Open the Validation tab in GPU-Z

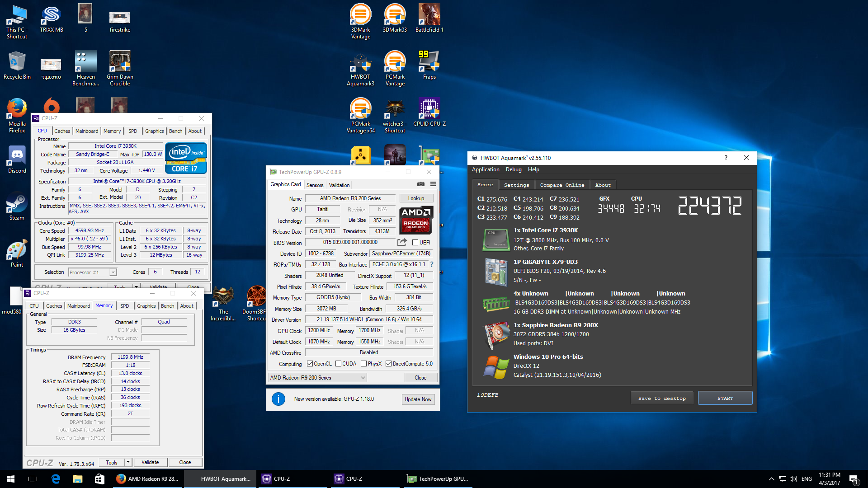point(339,185)
